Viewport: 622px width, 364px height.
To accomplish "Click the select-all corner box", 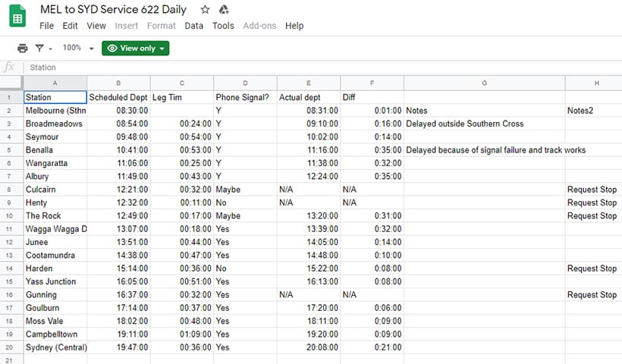I will (11, 83).
